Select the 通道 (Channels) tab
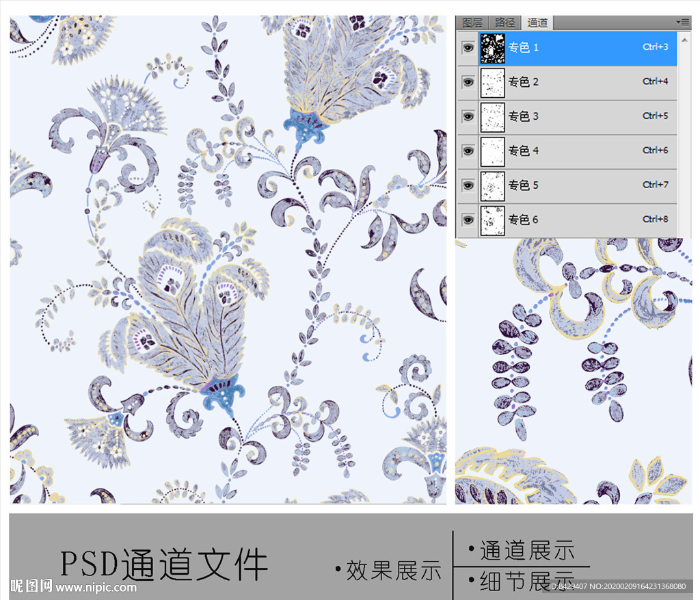Screen dimensions: 700x600 coord(537,23)
